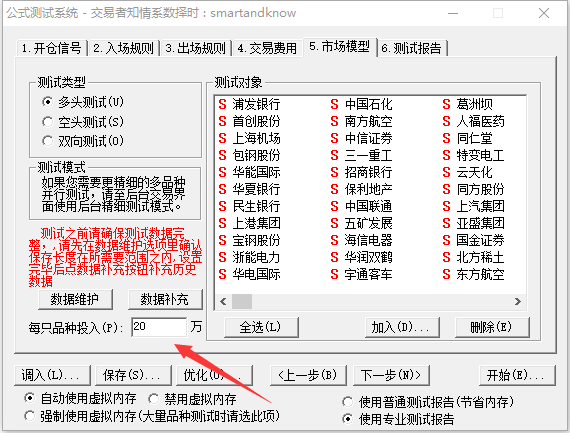Click the 每只品种投入 amount input field

(159, 327)
